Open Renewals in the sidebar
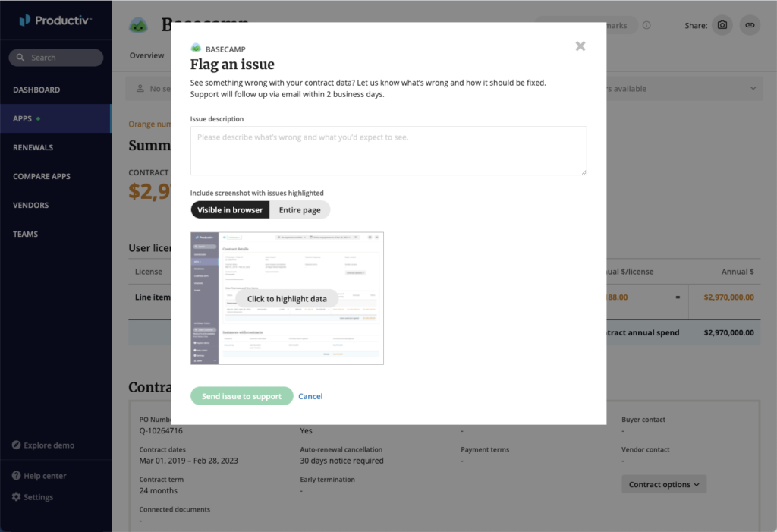777x532 pixels. click(33, 147)
